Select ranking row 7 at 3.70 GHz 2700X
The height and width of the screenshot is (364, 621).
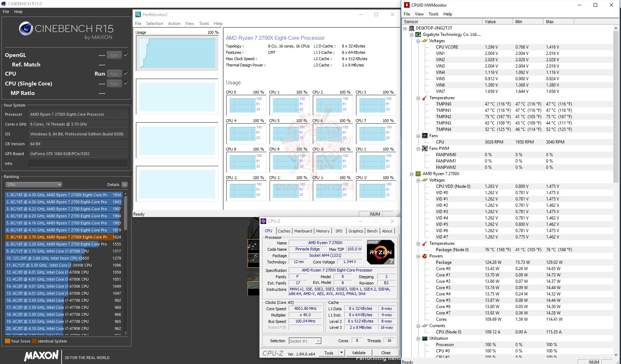(64, 237)
